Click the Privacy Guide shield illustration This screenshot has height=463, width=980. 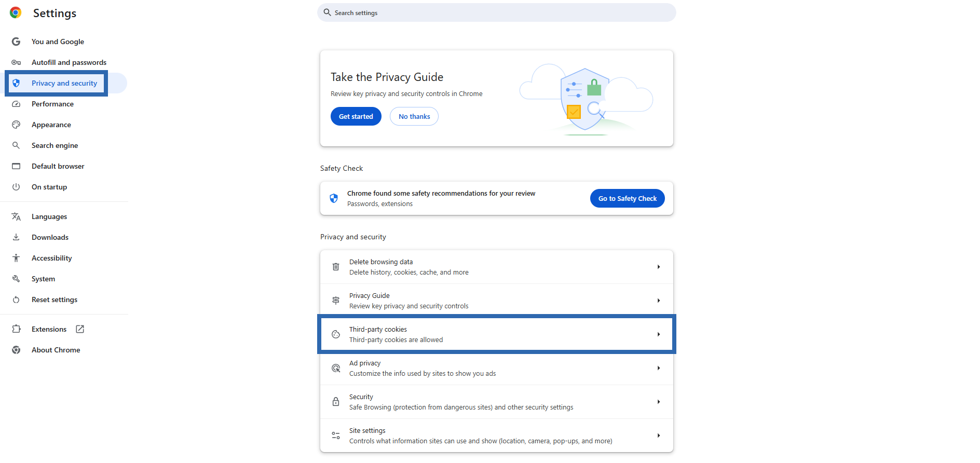(x=586, y=99)
